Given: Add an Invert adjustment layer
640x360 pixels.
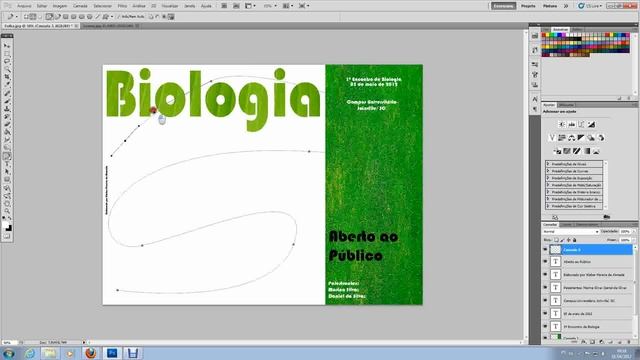Looking at the screenshot, I should (x=557, y=151).
